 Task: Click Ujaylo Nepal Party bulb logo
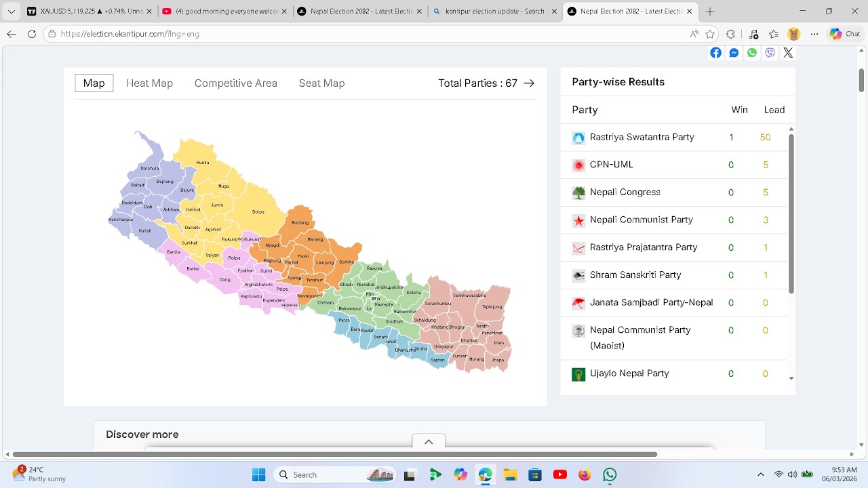578,375
